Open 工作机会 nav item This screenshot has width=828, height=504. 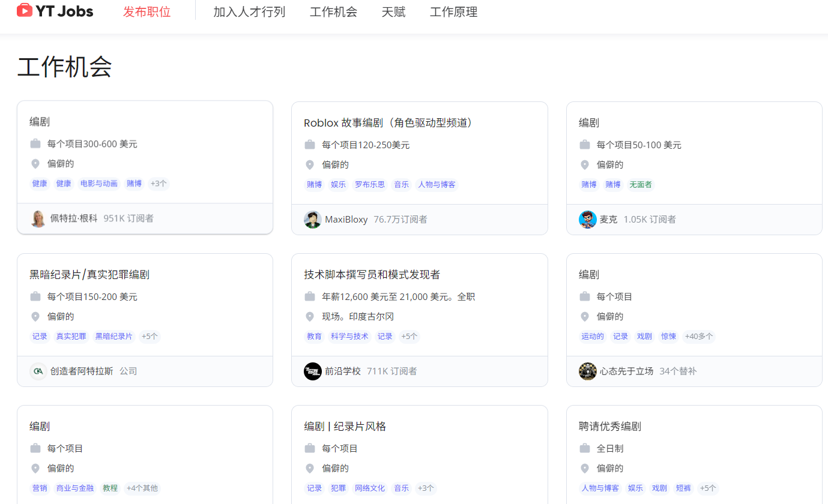tap(334, 11)
